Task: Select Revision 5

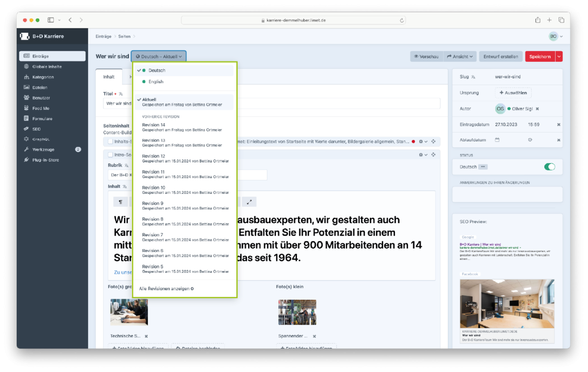Action: click(x=184, y=269)
